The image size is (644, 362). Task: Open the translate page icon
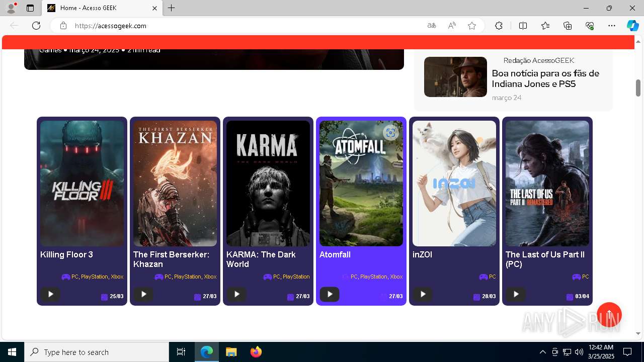point(432,26)
